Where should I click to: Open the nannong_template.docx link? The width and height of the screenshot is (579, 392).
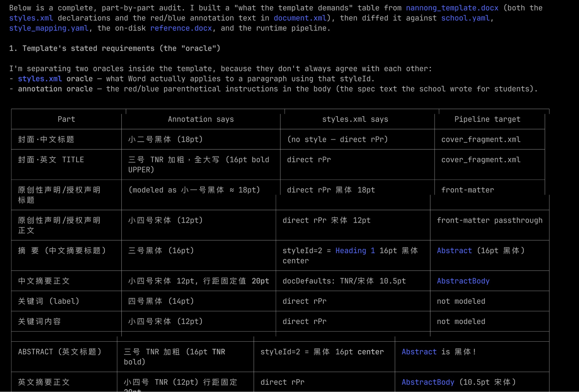(452, 8)
